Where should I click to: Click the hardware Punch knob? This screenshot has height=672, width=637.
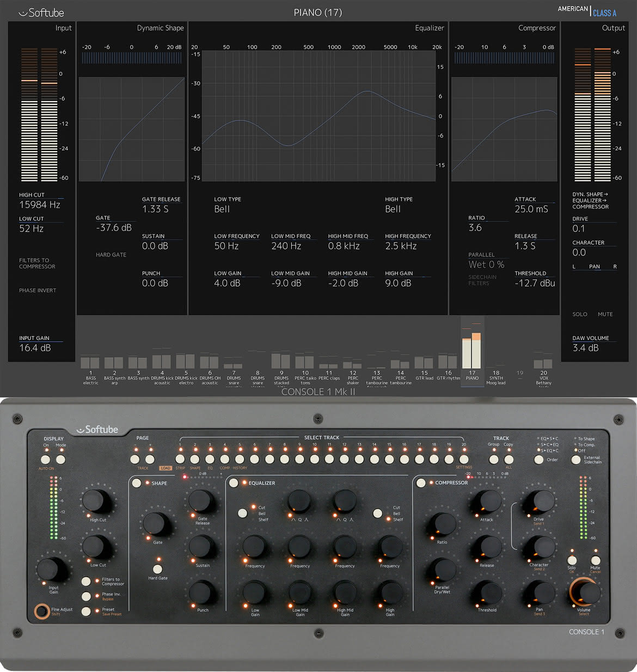(202, 592)
